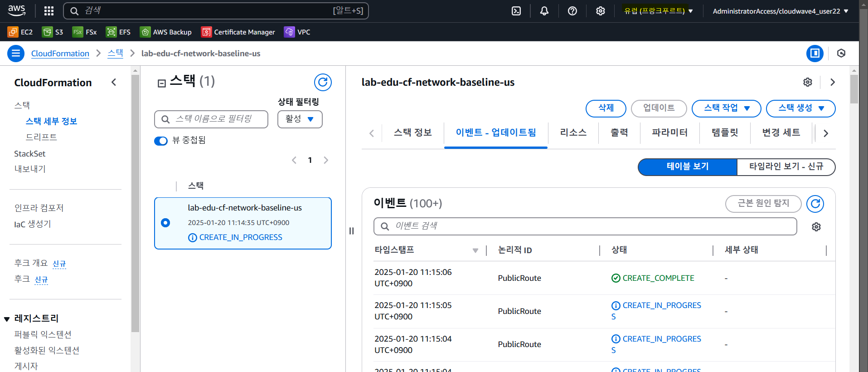
Task: Click the side navigation scrollbar
Action: click(x=135, y=203)
